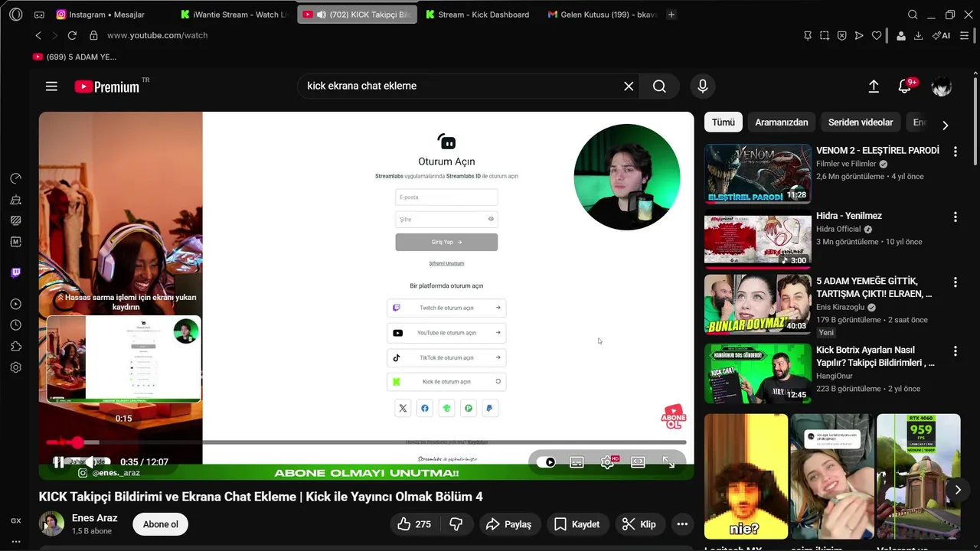The height and width of the screenshot is (551, 980).
Task: Open Enes Araz channel link
Action: point(95,518)
